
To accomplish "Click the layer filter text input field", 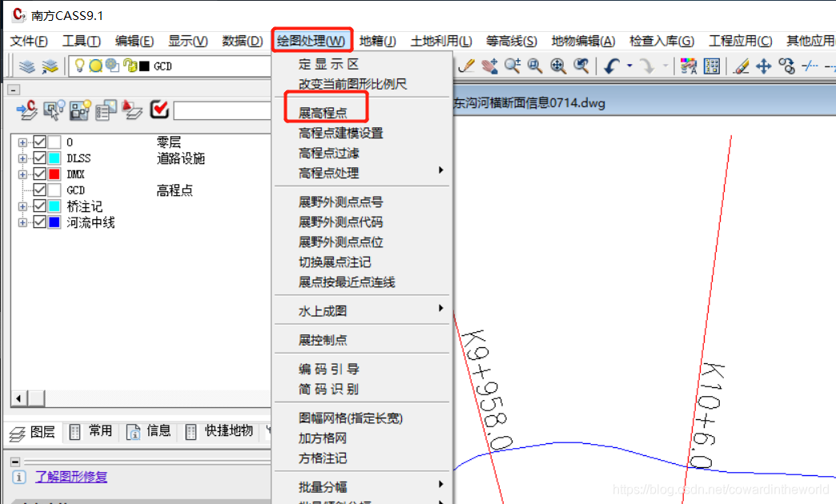I will (x=223, y=111).
